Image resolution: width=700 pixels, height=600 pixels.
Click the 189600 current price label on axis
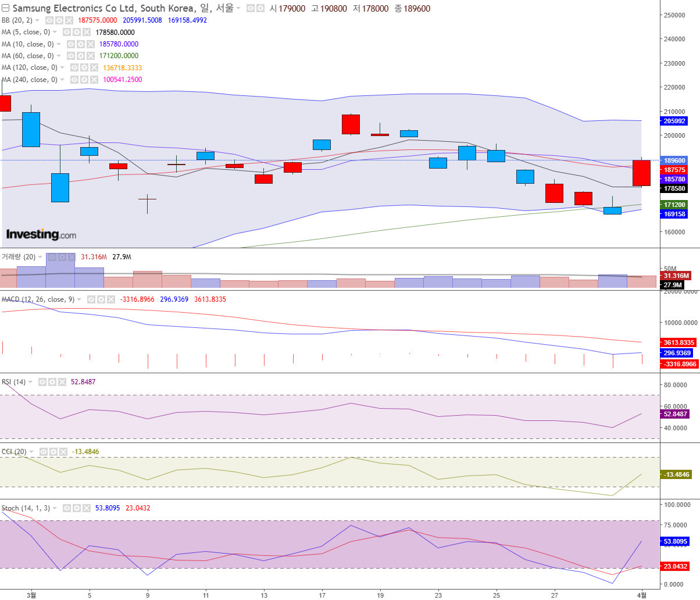point(674,160)
